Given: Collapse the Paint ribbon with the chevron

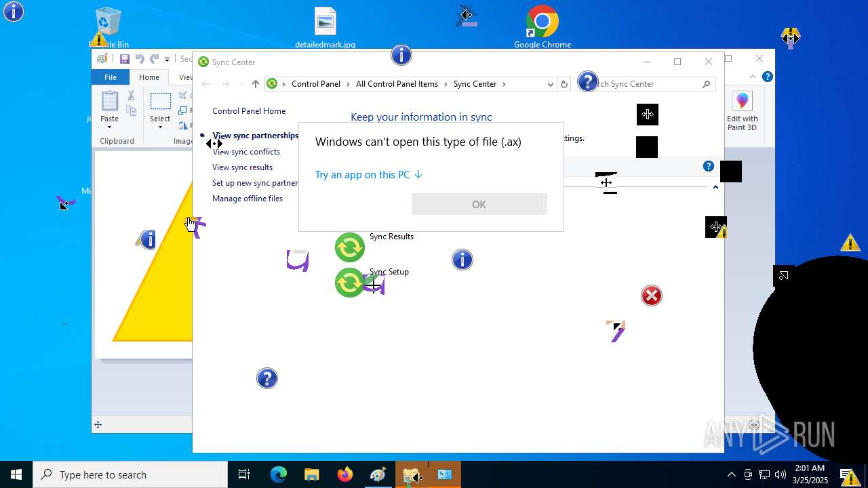Looking at the screenshot, I should point(753,77).
